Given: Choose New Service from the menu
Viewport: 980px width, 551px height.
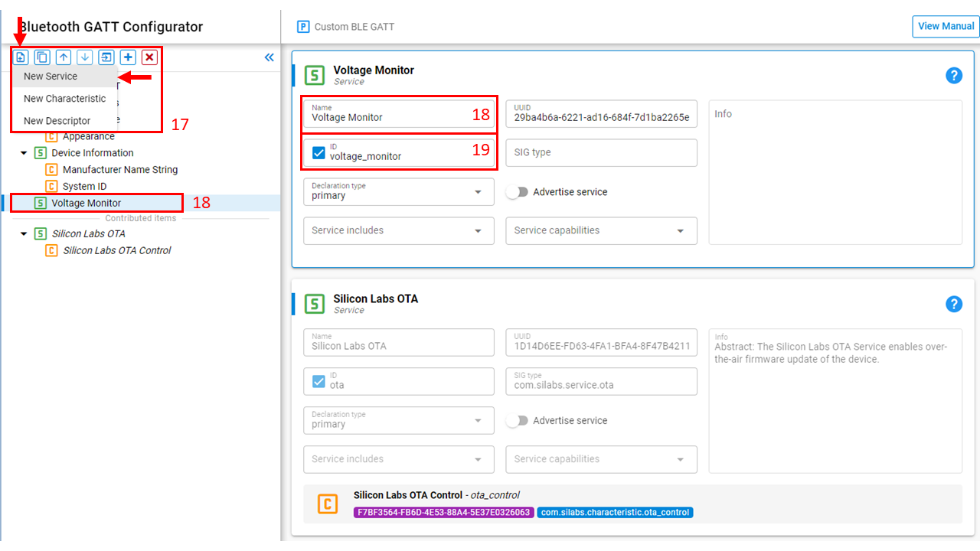Looking at the screenshot, I should [x=64, y=77].
